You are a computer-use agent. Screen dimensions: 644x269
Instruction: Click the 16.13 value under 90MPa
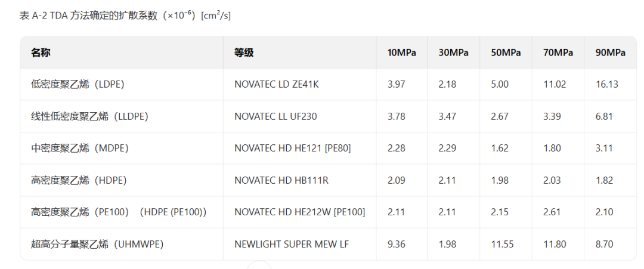pyautogui.click(x=606, y=84)
